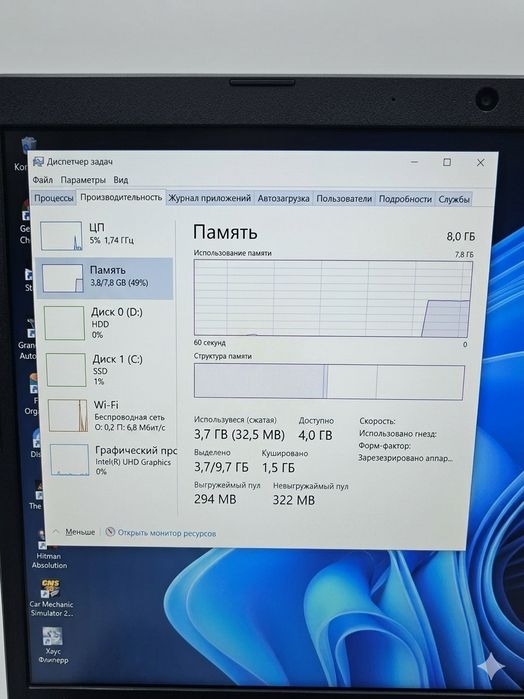
Task: Select the Intel(R) UHD Graphics entry
Action: tap(112, 460)
